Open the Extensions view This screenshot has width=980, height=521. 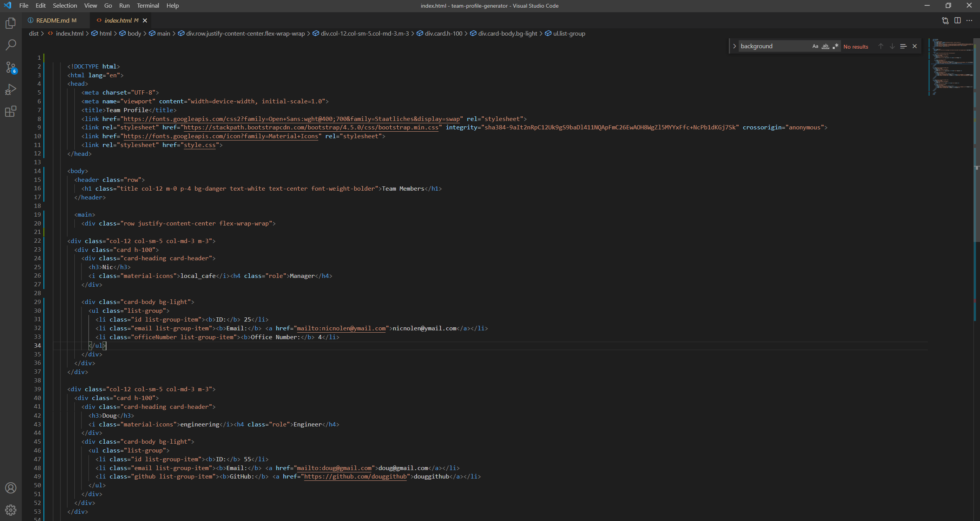click(x=10, y=111)
